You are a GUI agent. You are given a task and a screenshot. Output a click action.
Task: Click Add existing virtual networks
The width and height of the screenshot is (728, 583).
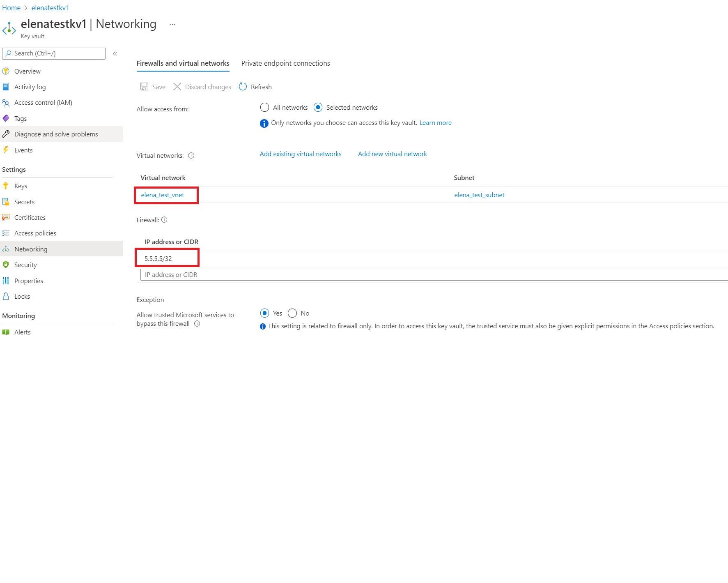(x=301, y=154)
